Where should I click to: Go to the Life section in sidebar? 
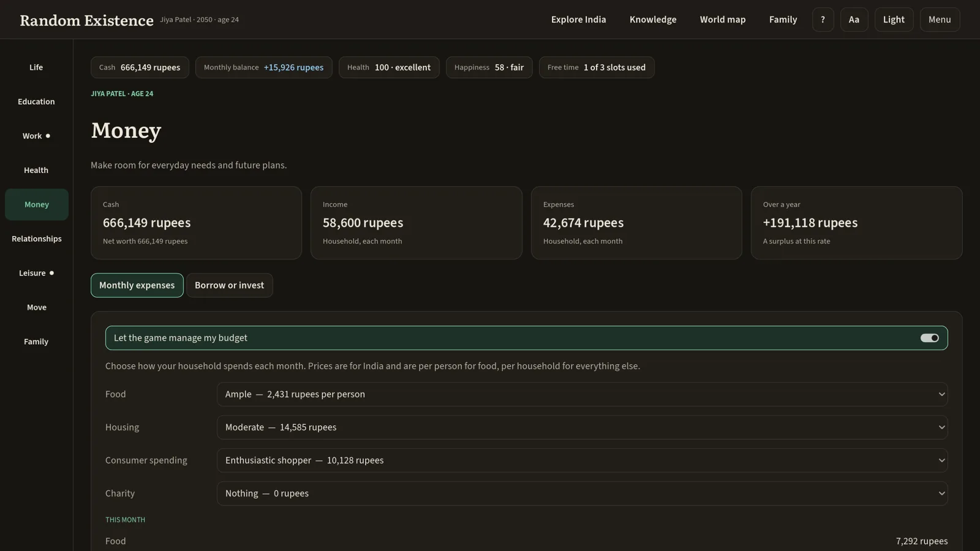pos(36,67)
